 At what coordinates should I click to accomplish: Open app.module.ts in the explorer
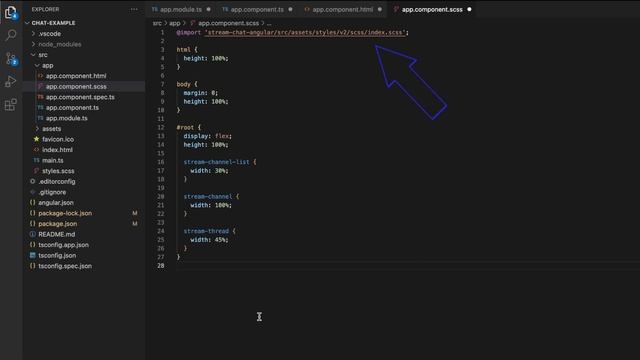pos(67,118)
